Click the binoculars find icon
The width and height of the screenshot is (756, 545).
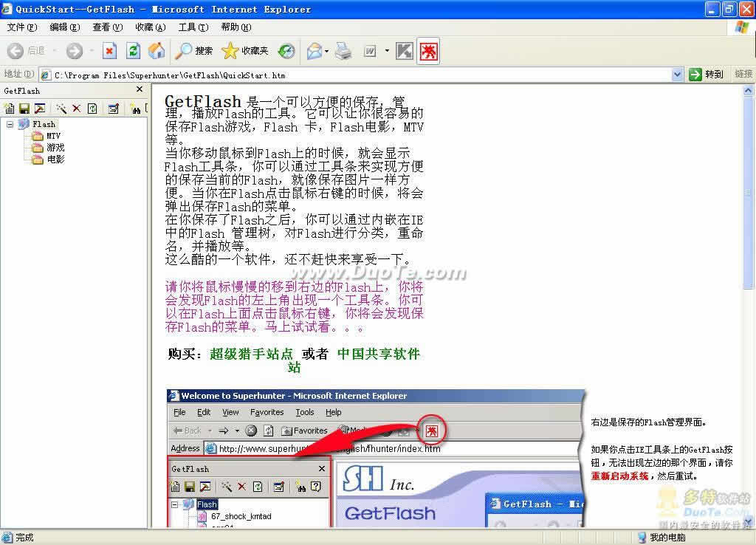coord(136,109)
